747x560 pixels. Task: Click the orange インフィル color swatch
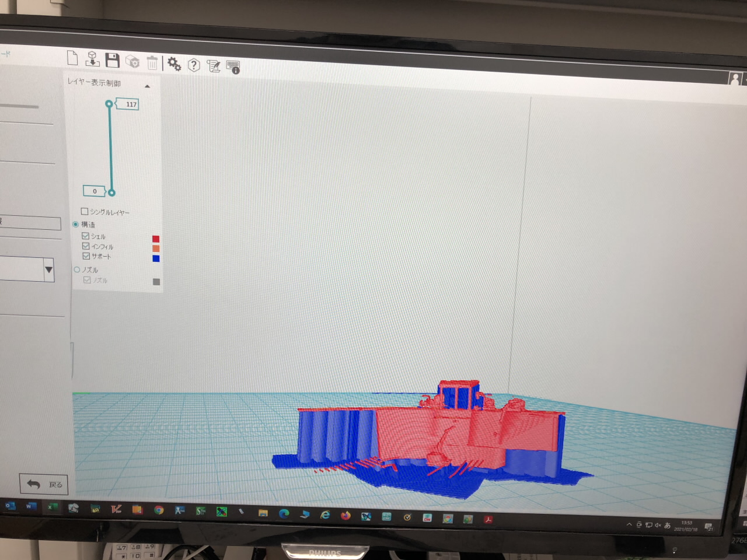pos(156,249)
